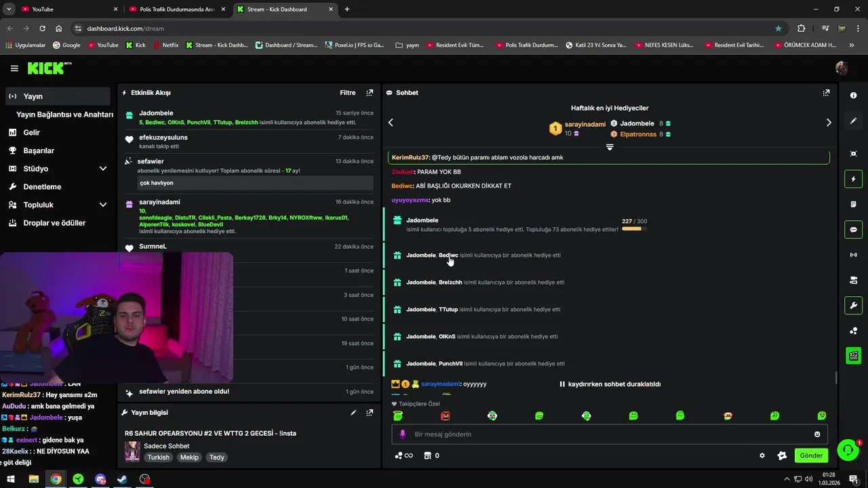
Task: Toggle the chat bubble icon in right sidebar
Action: tap(853, 230)
